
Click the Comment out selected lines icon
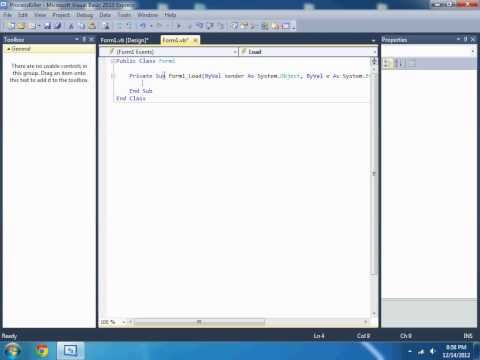pyautogui.click(x=119, y=26)
